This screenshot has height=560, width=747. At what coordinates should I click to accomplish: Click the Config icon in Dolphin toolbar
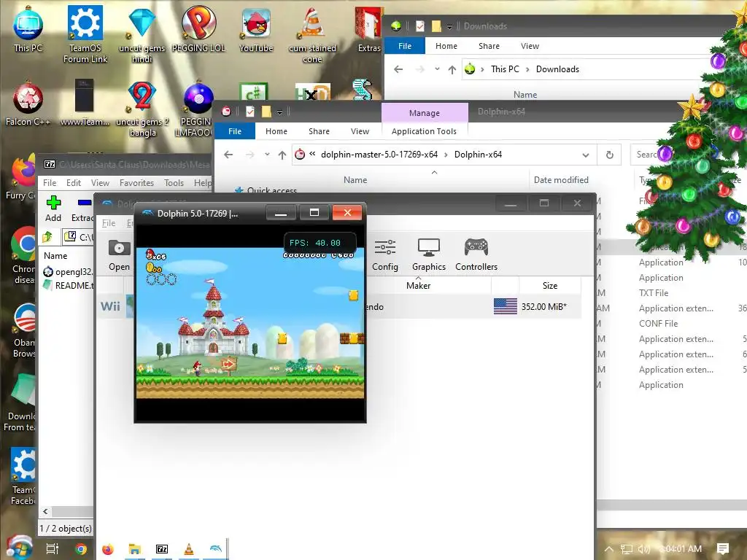point(385,254)
